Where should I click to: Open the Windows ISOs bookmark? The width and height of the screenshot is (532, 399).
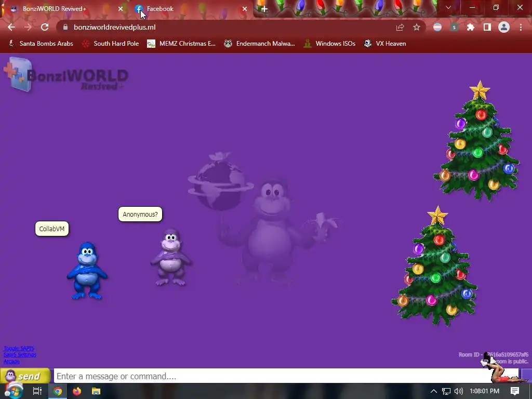pyautogui.click(x=329, y=44)
